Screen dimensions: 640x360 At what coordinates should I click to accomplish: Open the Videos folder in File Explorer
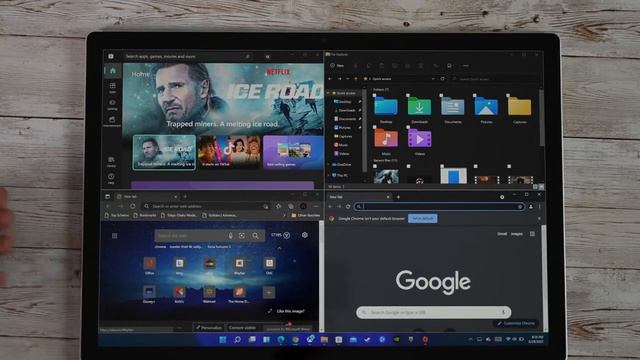[419, 141]
